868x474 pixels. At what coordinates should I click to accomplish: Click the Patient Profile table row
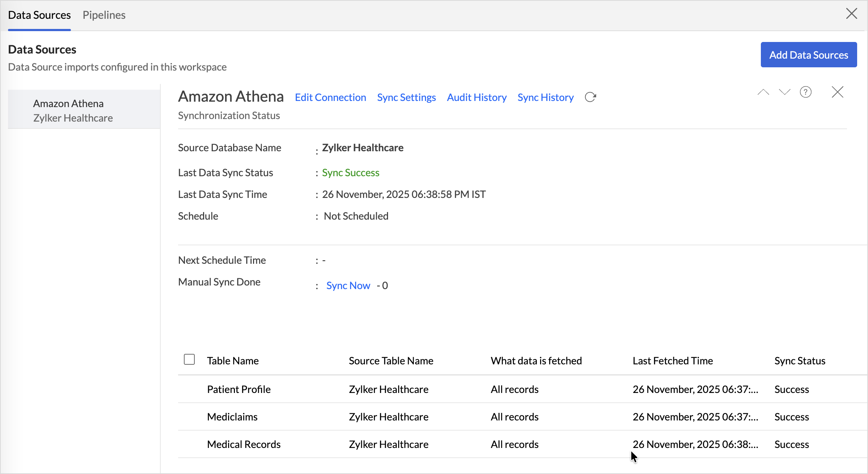coord(239,389)
